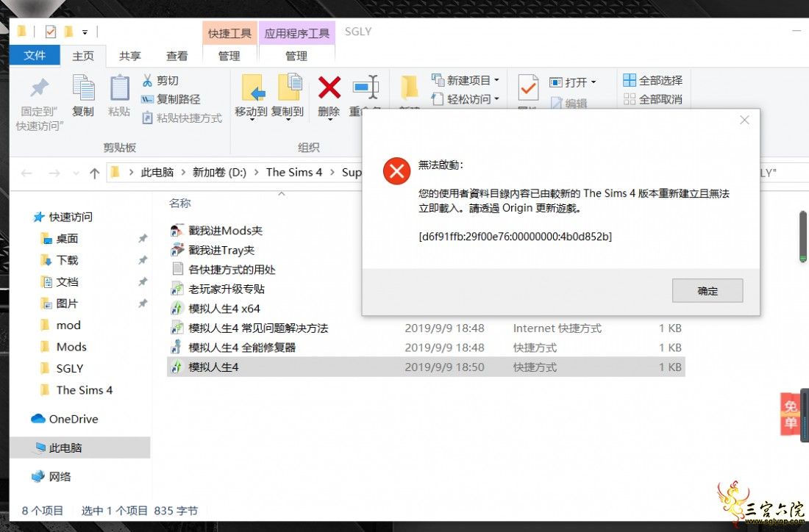Choose Copy Path (复制路径) in ribbon
The height and width of the screenshot is (532, 809).
tap(171, 99)
